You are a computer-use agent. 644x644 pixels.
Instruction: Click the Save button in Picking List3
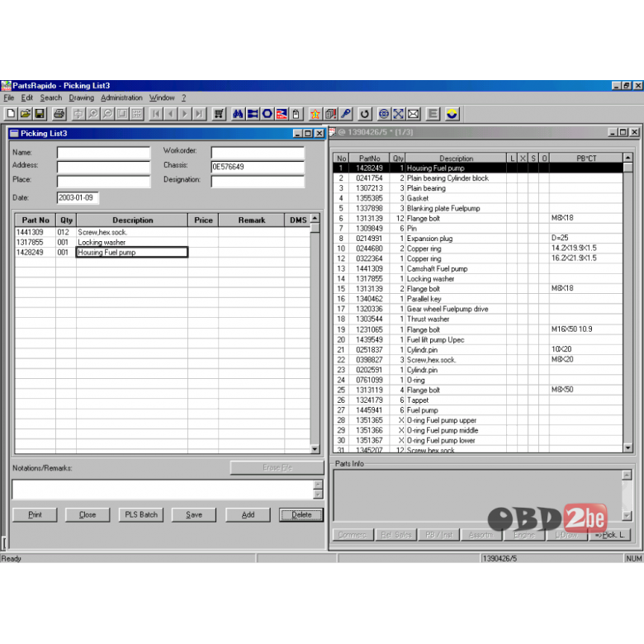(x=194, y=514)
